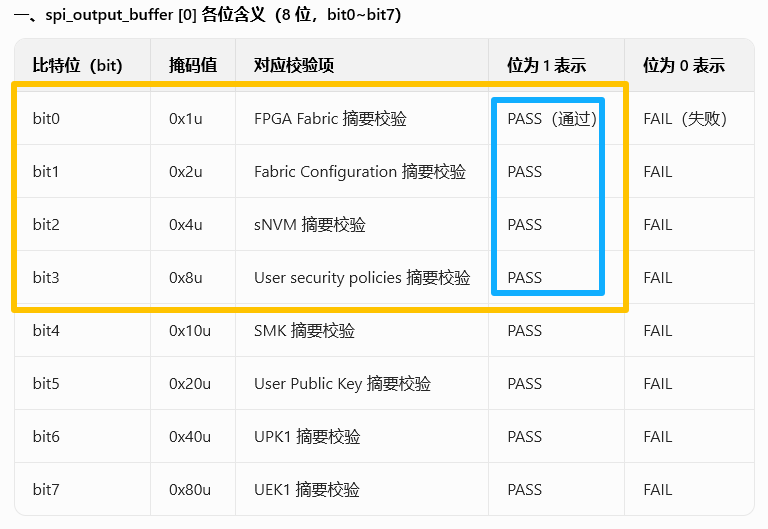
Task: Select the PASS (通过) cell
Action: click(x=552, y=119)
